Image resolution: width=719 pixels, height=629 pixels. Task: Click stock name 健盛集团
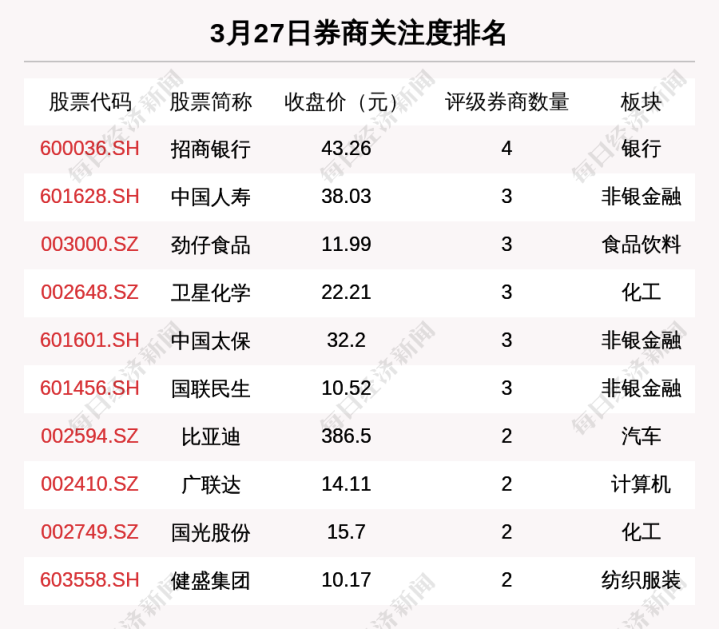[x=210, y=580]
